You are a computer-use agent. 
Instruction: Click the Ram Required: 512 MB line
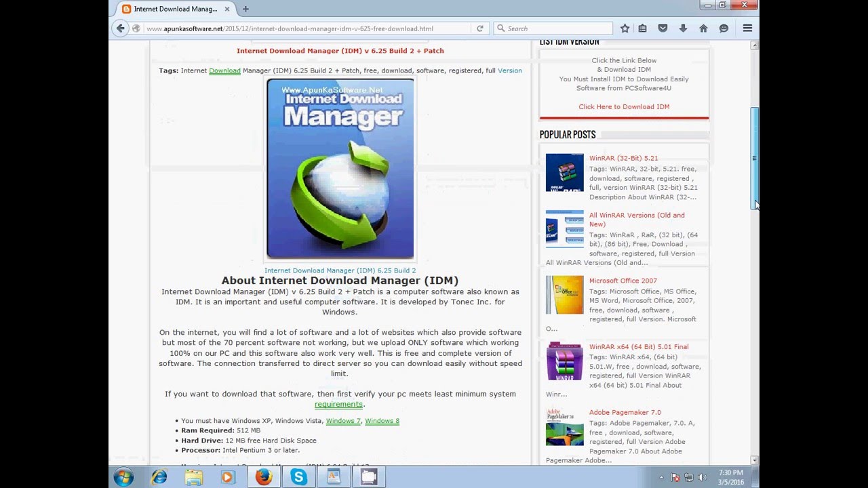tap(220, 430)
